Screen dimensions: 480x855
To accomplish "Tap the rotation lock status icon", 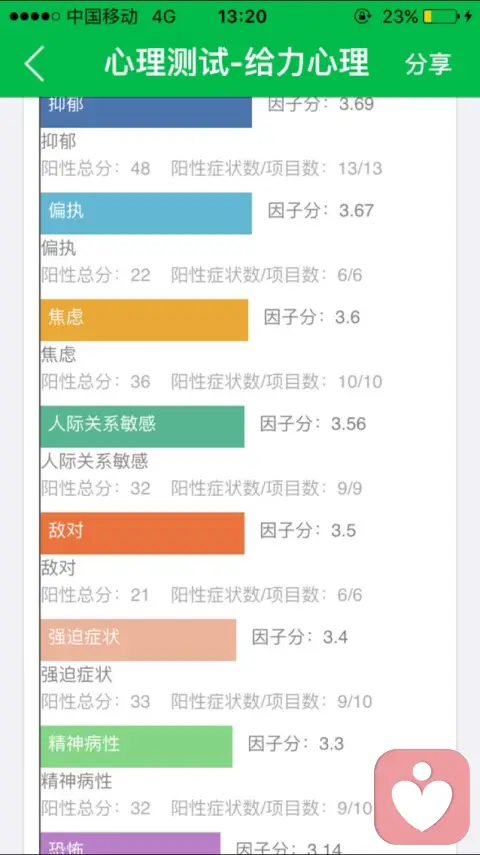I will click(363, 16).
